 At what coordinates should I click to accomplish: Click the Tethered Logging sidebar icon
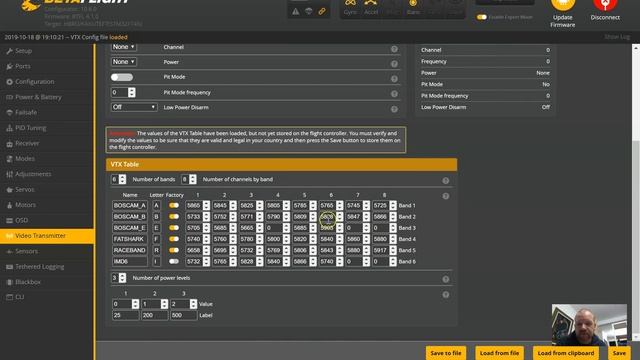tap(9, 267)
